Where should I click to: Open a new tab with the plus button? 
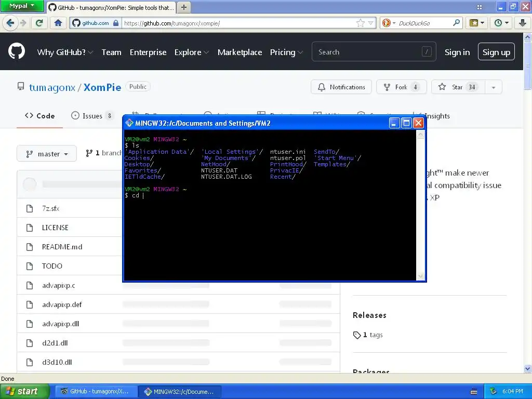coord(183,7)
